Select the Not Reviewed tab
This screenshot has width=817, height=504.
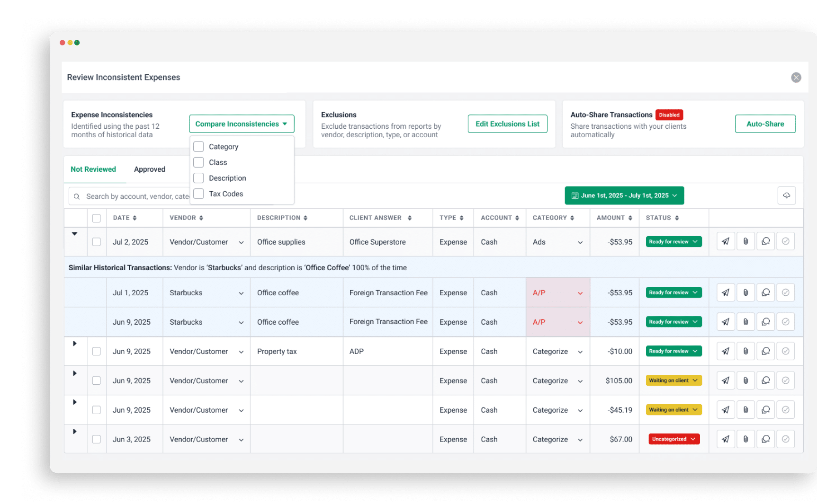tap(93, 169)
